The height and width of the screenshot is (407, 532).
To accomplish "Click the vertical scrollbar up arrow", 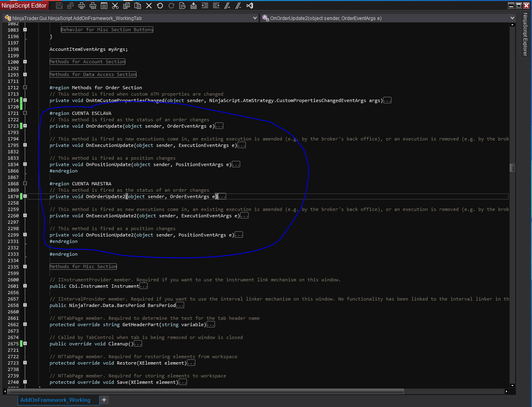I will 512,25.
